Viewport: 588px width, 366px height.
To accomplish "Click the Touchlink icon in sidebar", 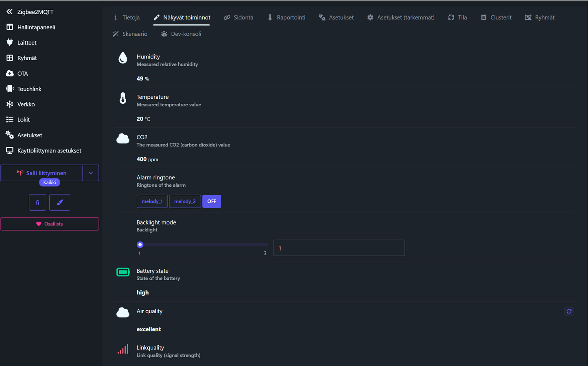I will point(10,89).
